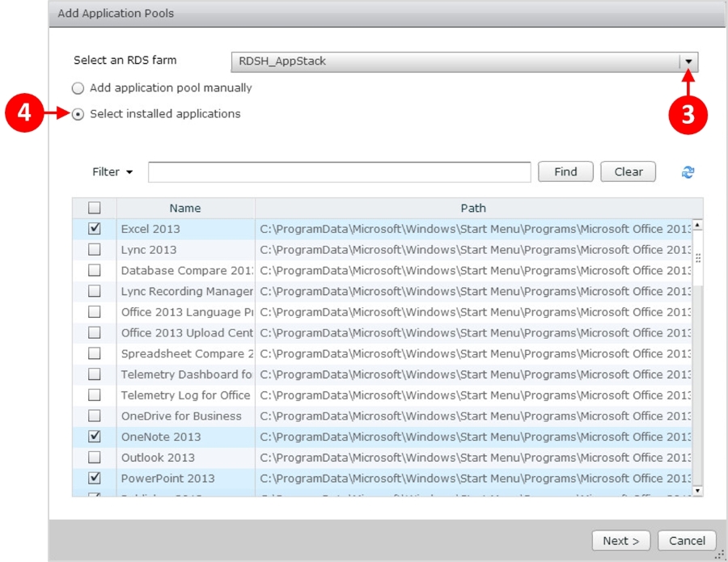Screen dimensions: 728x562
Task: Check the Office 2013 Upload Center checkbox
Action: pyautogui.click(x=95, y=332)
